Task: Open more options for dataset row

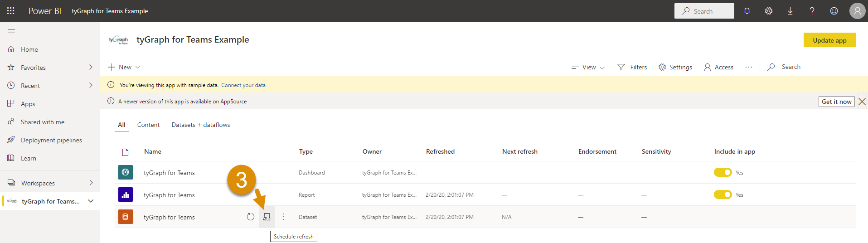Action: tap(283, 217)
